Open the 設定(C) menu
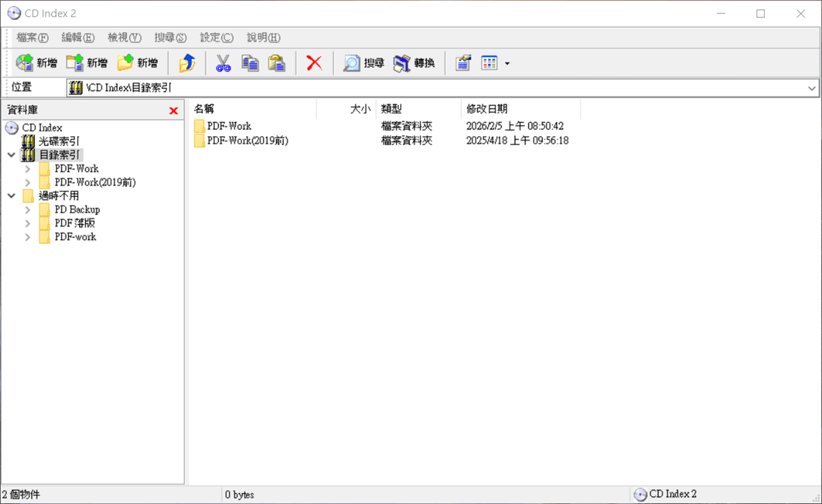 [x=216, y=37]
